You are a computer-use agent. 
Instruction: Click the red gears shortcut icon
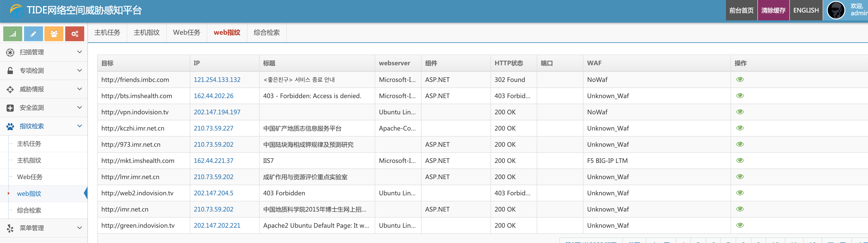pos(74,34)
